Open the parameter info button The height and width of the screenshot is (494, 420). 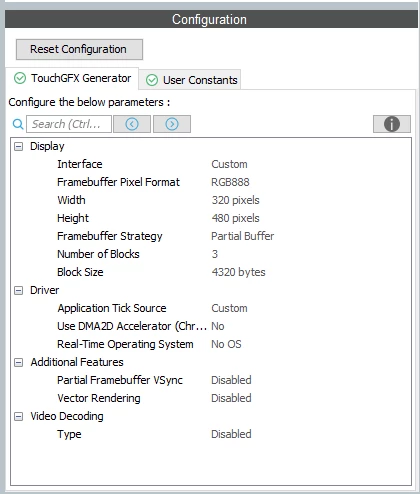coord(392,124)
